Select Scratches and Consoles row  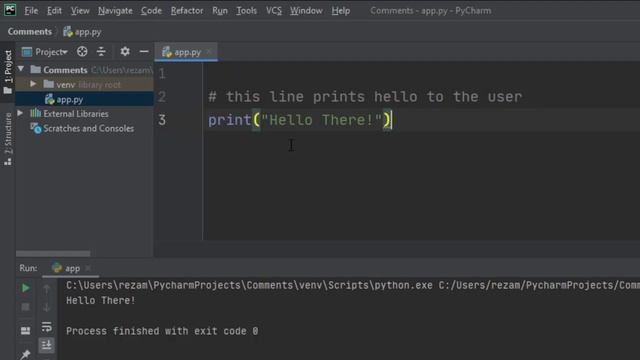(x=84, y=128)
